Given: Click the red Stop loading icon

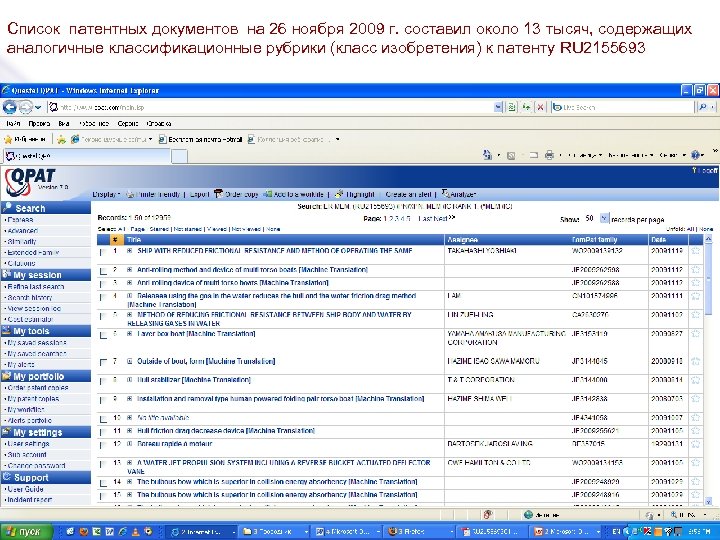Looking at the screenshot, I should point(540,107).
